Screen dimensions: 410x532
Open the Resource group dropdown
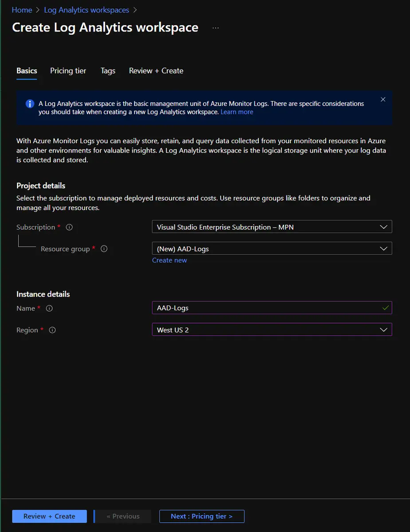(272, 249)
